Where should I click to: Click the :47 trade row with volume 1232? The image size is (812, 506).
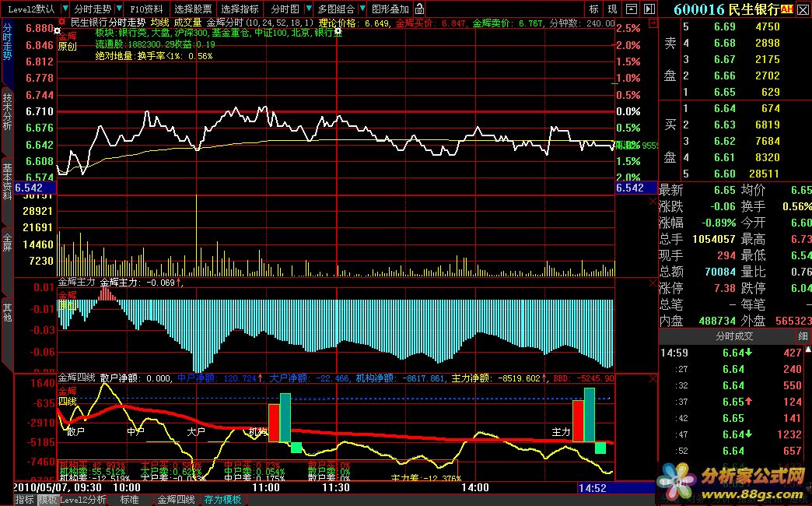(x=732, y=434)
